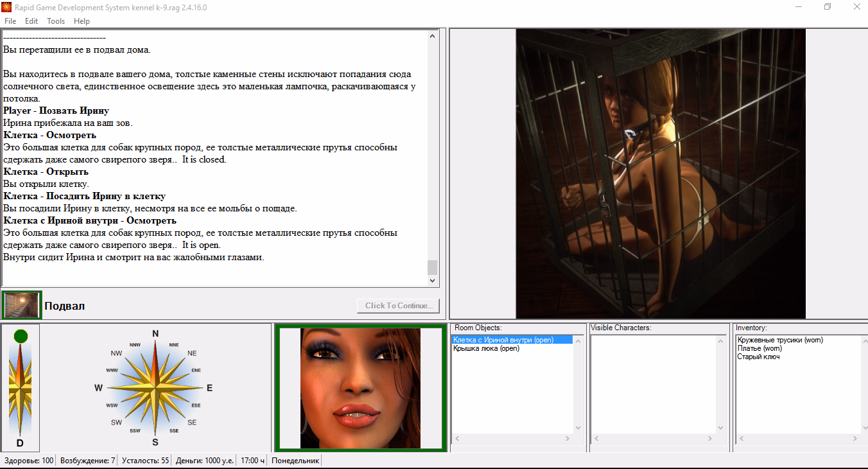The height and width of the screenshot is (469, 868).
Task: Open the Help menu
Action: [82, 21]
